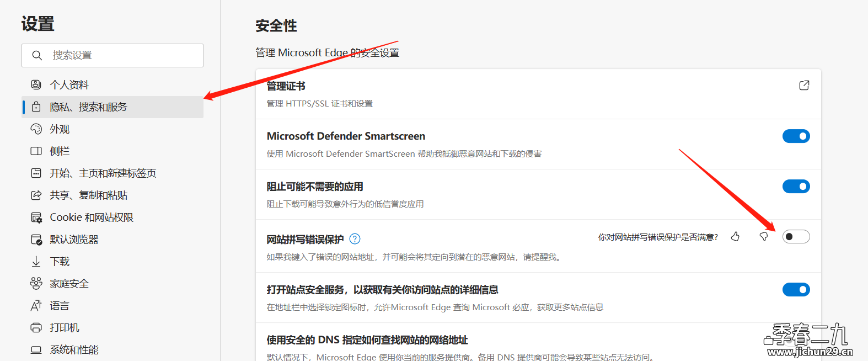868x361 pixels.
Task: Open 共享、复制和粘贴 settings
Action: [x=112, y=195]
